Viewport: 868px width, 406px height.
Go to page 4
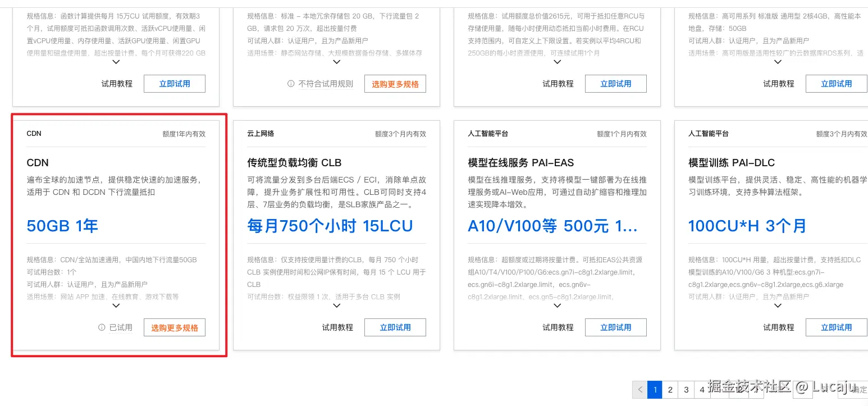(x=702, y=389)
